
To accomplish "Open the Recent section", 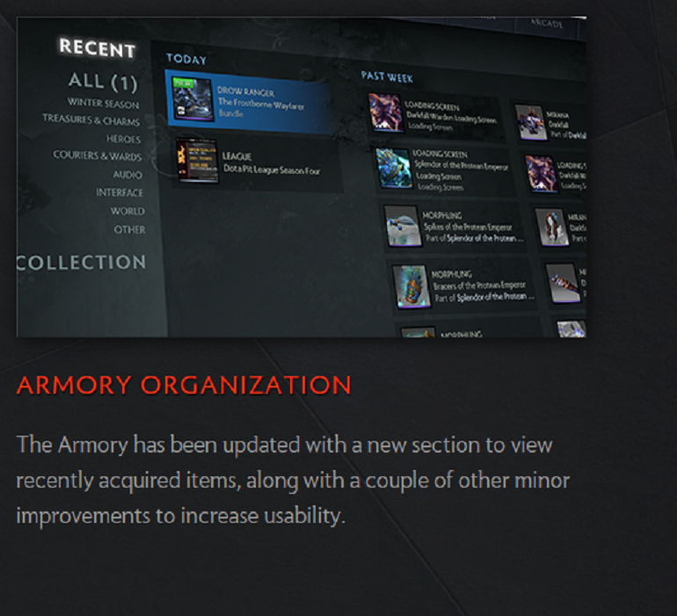I will [x=97, y=48].
